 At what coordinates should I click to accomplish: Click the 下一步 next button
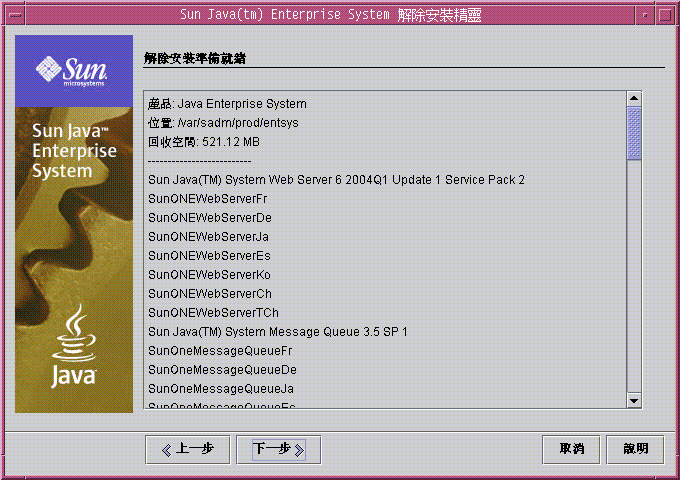pyautogui.click(x=278, y=450)
